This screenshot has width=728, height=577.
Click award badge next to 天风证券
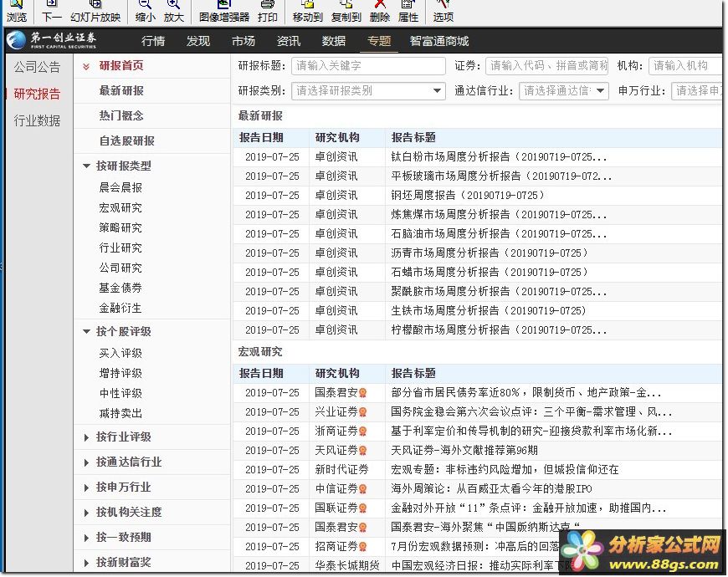pos(363,451)
